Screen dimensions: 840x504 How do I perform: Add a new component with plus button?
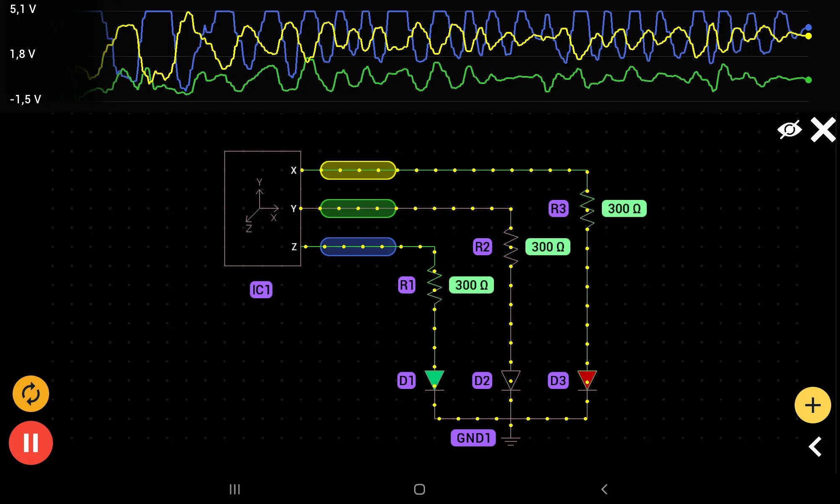[x=813, y=405]
